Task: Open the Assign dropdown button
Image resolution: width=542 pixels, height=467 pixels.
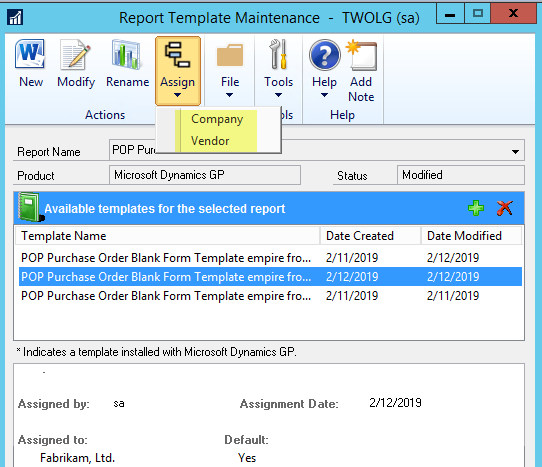Action: 178,71
